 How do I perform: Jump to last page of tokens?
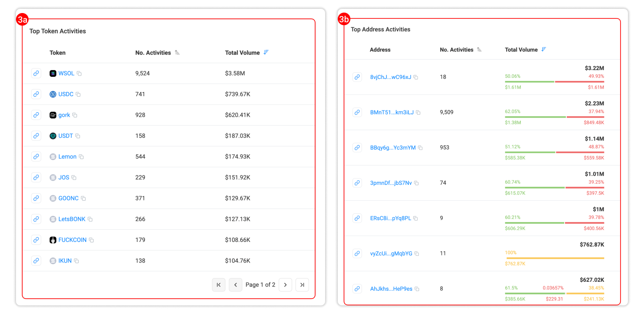point(302,285)
